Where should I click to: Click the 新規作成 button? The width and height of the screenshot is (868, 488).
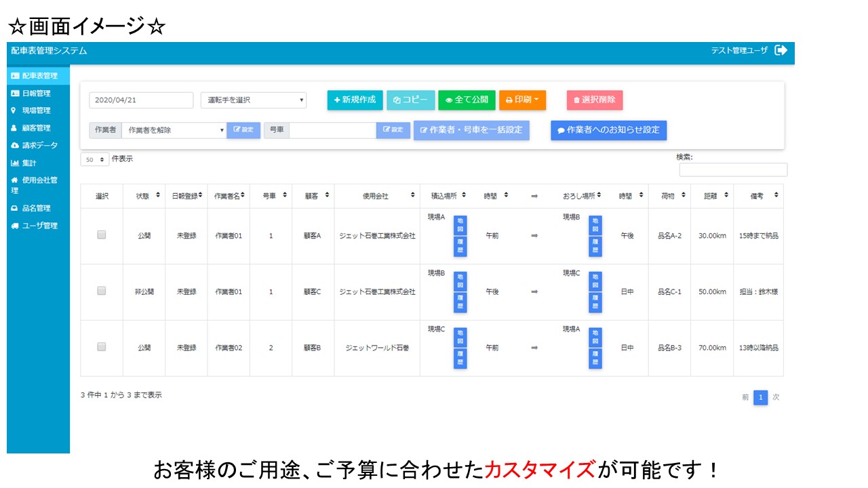point(355,100)
